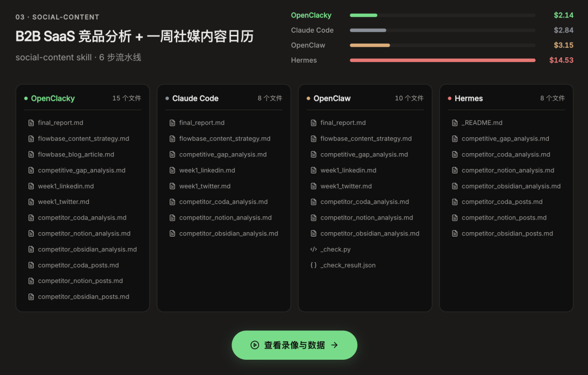This screenshot has width=588, height=375.
Task: Click the 15 个文件 file count
Action: coord(127,98)
